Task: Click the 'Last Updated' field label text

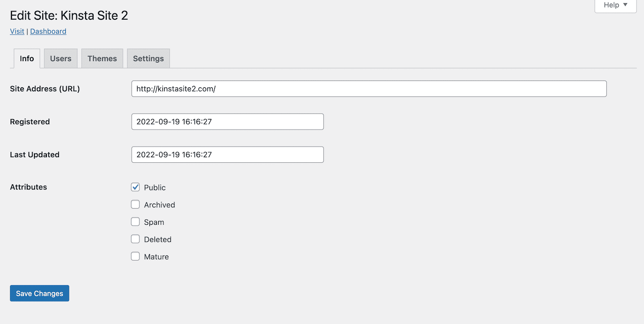Action: pos(34,154)
